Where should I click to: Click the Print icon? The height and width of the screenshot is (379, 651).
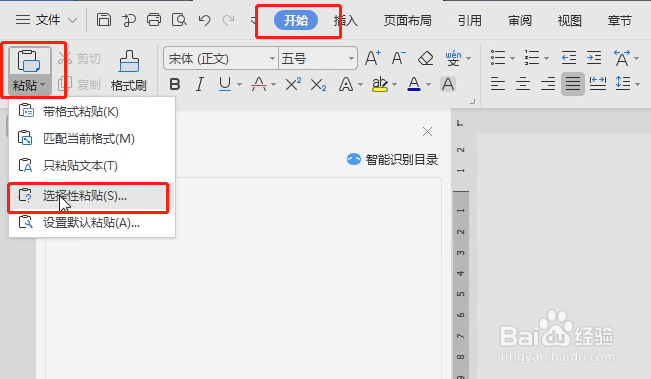pyautogui.click(x=154, y=20)
